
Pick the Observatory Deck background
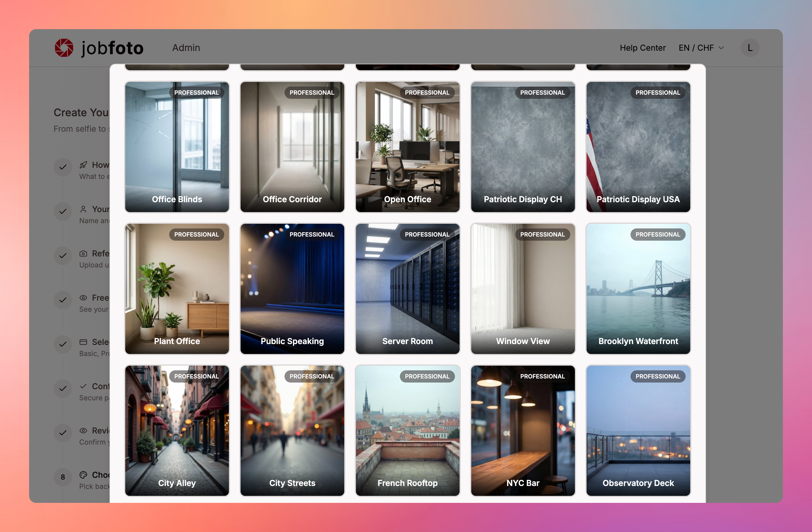(x=638, y=431)
